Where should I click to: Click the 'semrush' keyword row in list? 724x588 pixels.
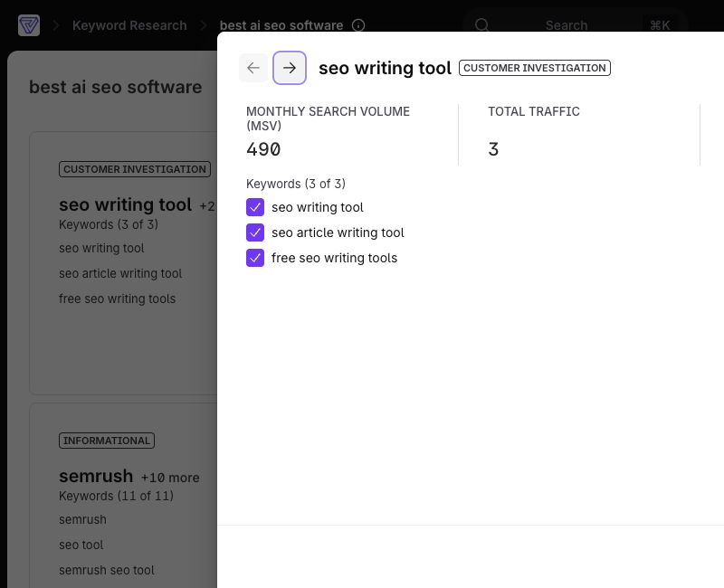click(82, 519)
